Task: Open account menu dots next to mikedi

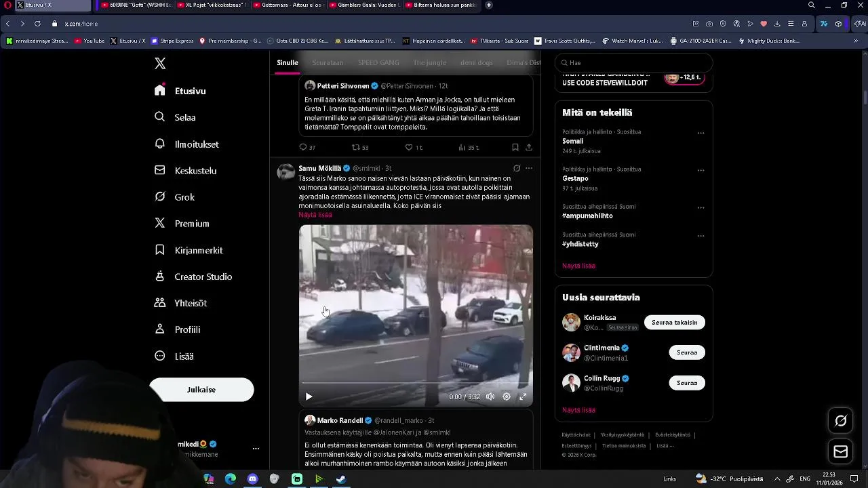Action: coord(256,449)
